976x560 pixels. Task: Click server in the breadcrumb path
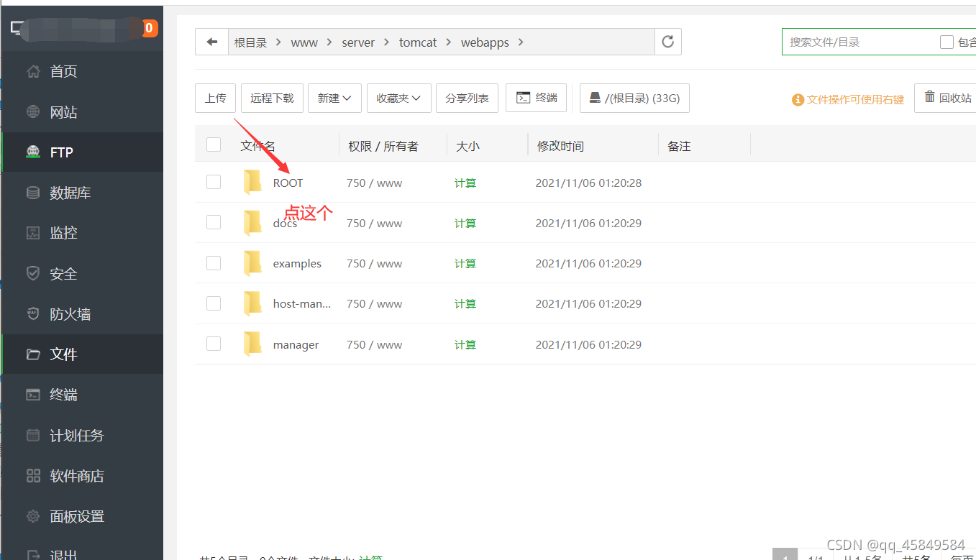point(358,42)
